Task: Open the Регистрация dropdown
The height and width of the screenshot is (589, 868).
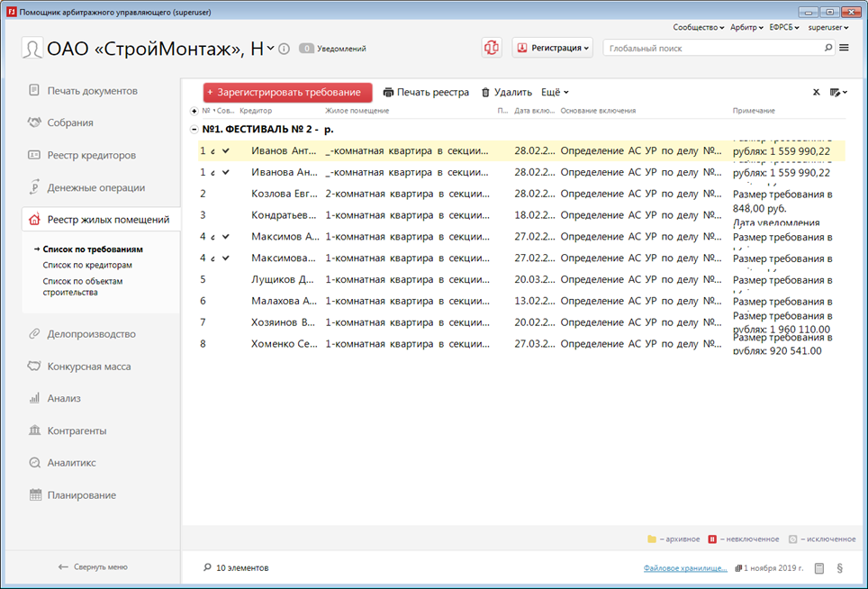Action: 553,48
